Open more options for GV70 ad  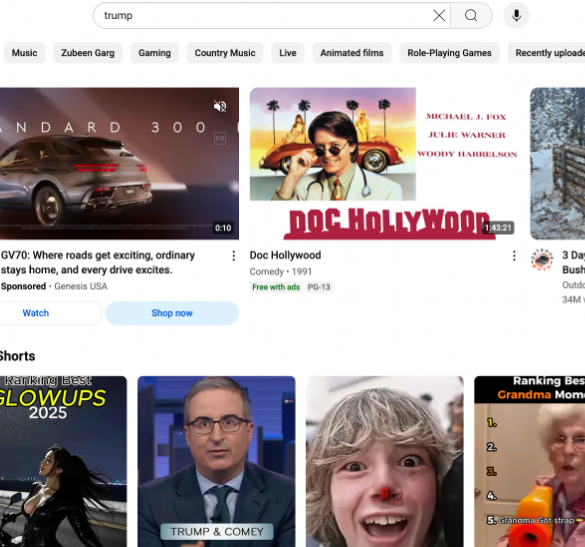(x=234, y=256)
